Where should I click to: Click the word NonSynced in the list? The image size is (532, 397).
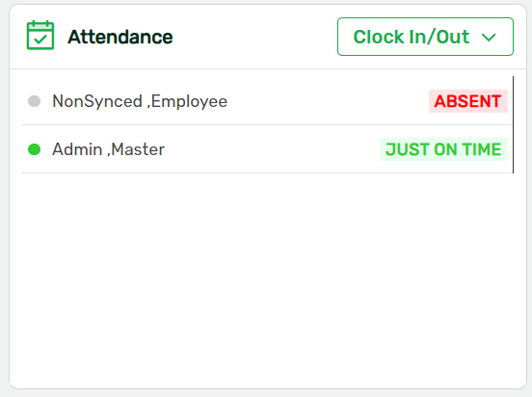[x=97, y=101]
